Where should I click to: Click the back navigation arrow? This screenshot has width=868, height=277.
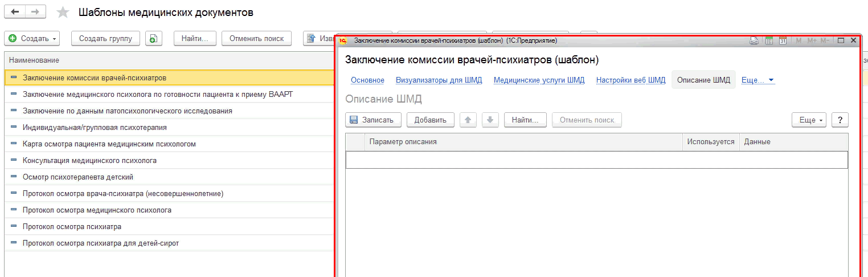15,12
